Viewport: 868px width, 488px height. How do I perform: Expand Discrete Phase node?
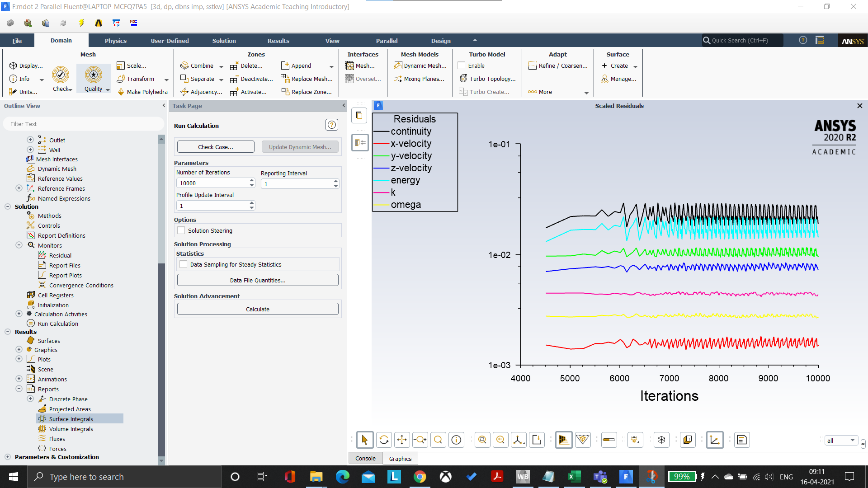pos(30,399)
